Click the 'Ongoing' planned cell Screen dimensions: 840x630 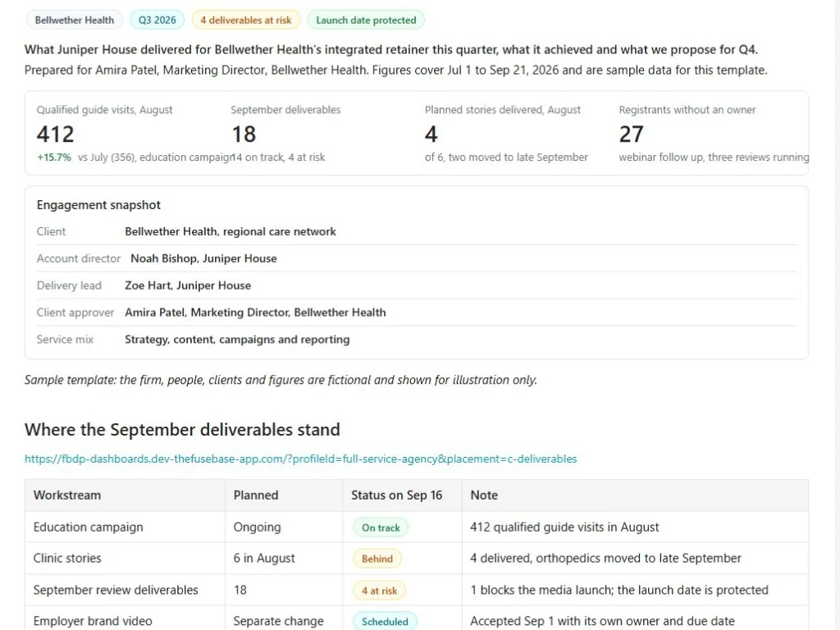coord(257,527)
